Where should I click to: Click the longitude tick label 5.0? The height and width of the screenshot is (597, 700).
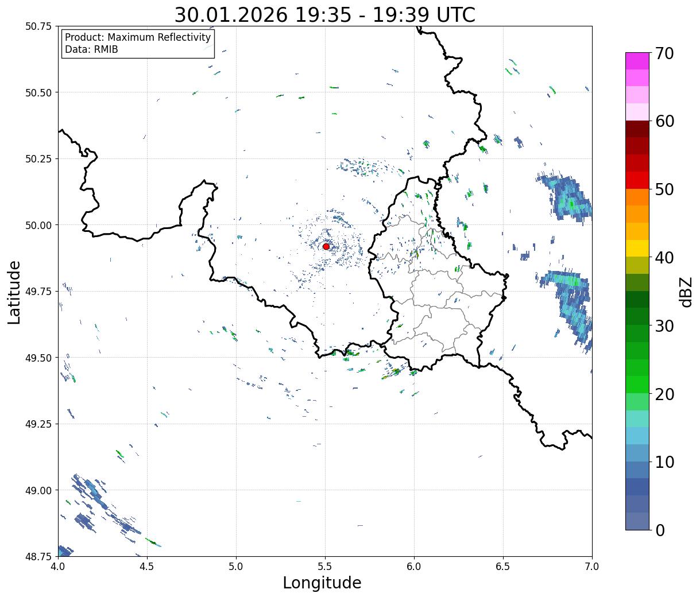coord(236,567)
